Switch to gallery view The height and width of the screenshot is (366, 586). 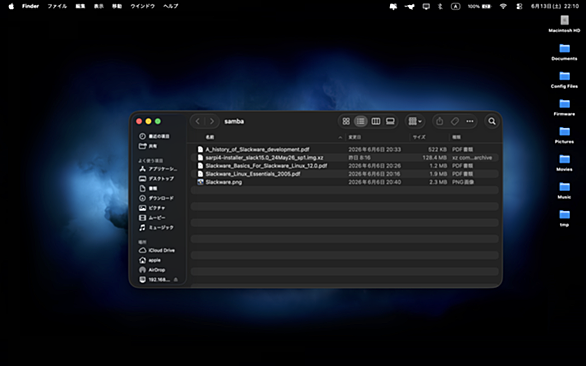coord(390,121)
